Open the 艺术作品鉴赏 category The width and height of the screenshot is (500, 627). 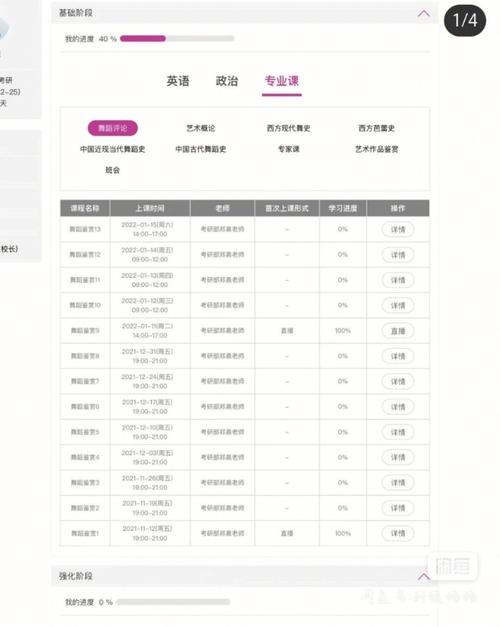376,149
